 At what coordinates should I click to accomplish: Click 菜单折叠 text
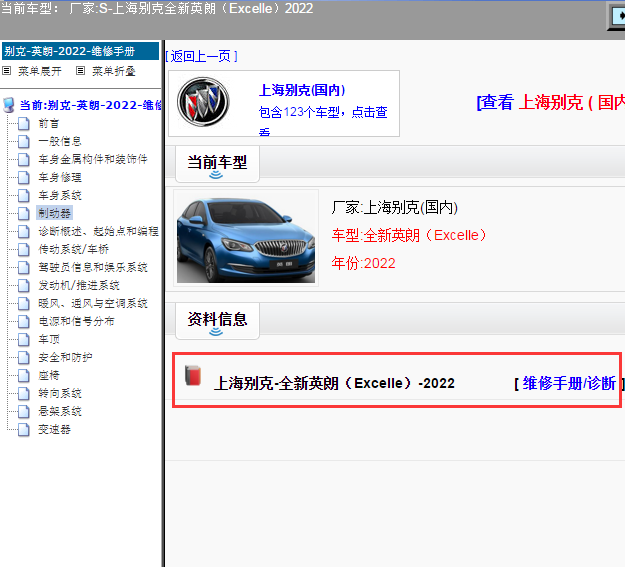coord(114,71)
